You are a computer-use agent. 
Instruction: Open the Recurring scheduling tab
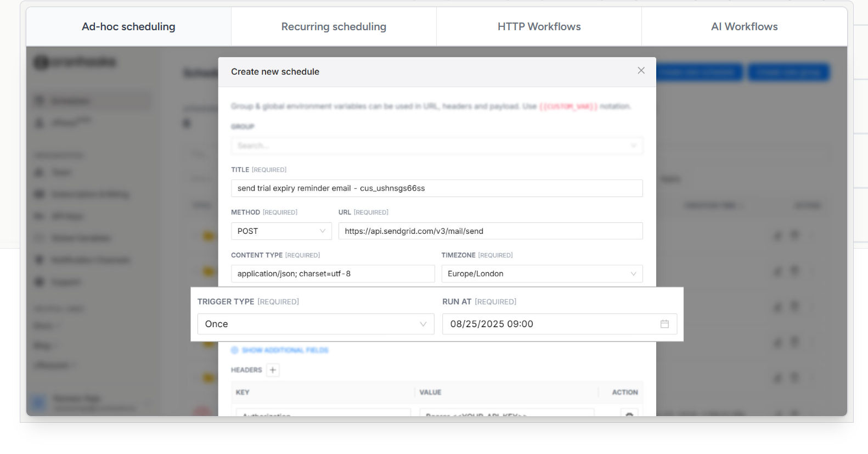pos(334,26)
